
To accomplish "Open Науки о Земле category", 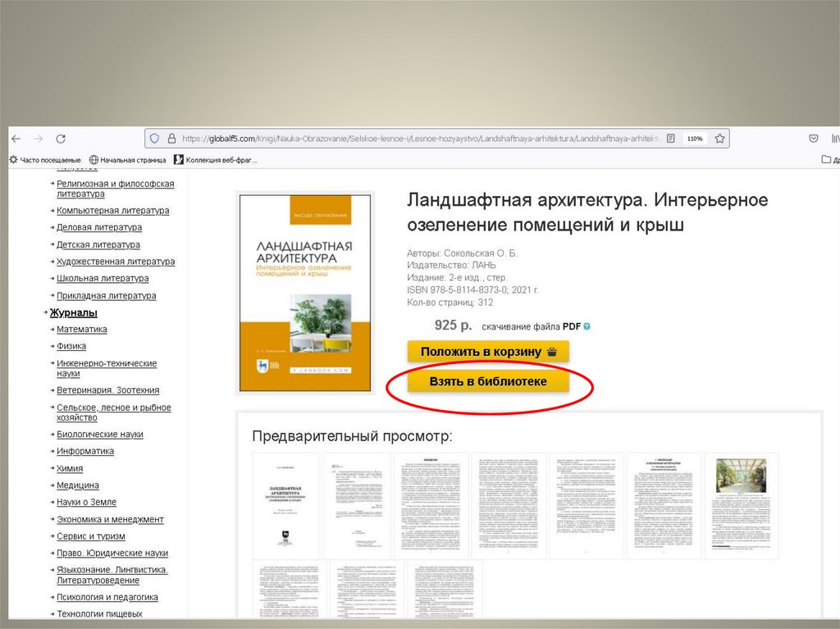I will pyautogui.click(x=86, y=502).
